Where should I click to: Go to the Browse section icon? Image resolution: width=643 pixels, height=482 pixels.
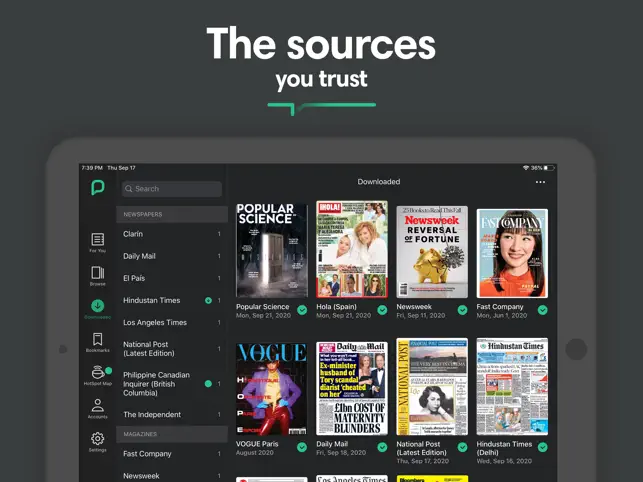coord(98,272)
